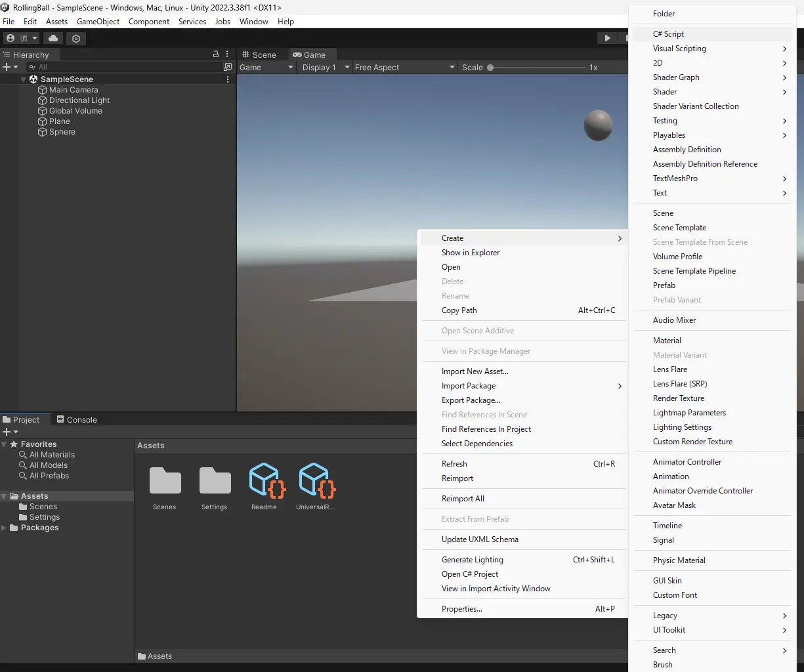This screenshot has height=672, width=804.
Task: Toggle the Hierarchy lock icon
Action: (x=215, y=54)
